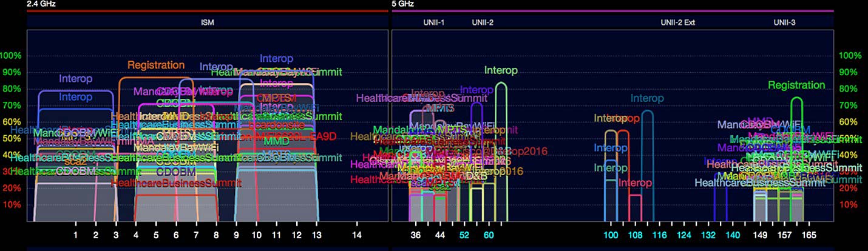Select channel 4 on the 2.4 GHz axis
The height and width of the screenshot is (251, 868).
tap(136, 234)
